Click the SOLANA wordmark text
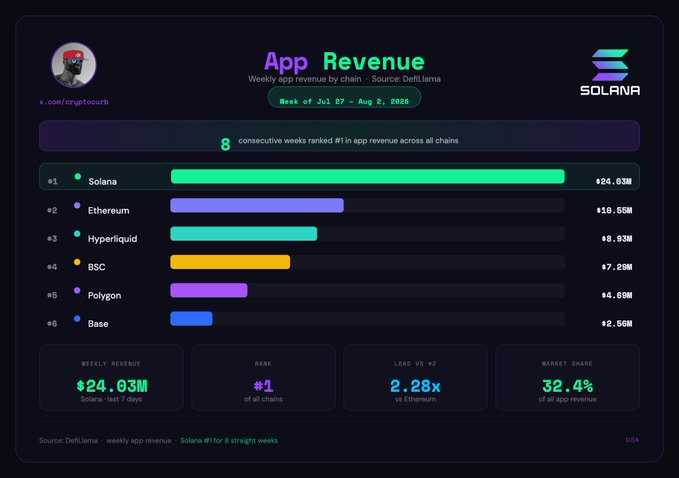The width and height of the screenshot is (679, 478). (610, 90)
